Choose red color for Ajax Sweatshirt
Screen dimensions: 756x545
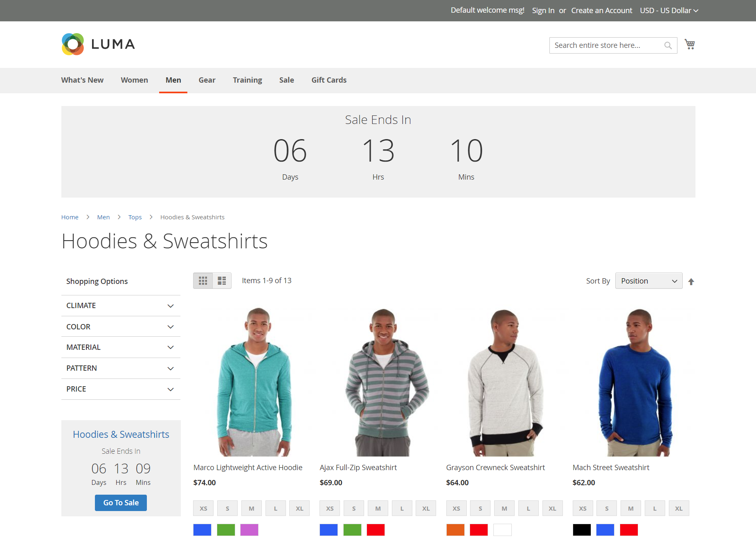pyautogui.click(x=376, y=530)
